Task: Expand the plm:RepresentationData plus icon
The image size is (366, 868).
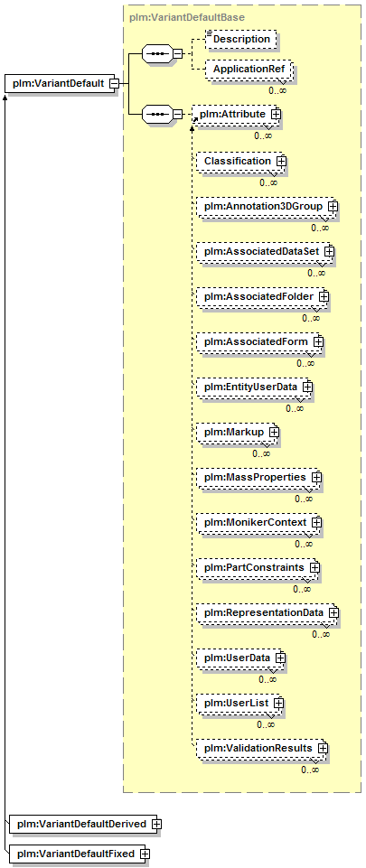Action: click(333, 612)
